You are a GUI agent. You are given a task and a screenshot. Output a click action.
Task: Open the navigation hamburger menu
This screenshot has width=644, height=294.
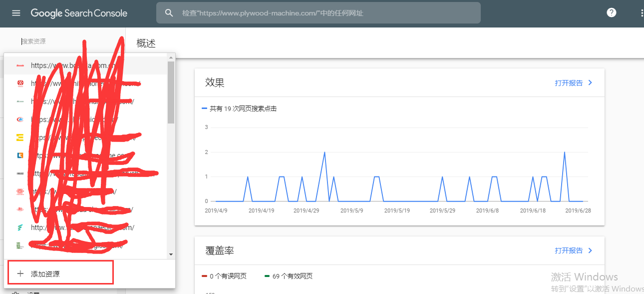coord(16,12)
